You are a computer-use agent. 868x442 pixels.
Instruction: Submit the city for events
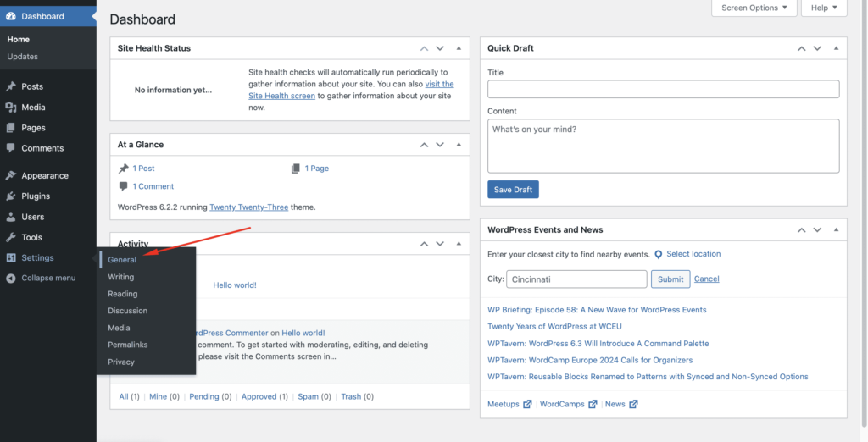coord(670,279)
